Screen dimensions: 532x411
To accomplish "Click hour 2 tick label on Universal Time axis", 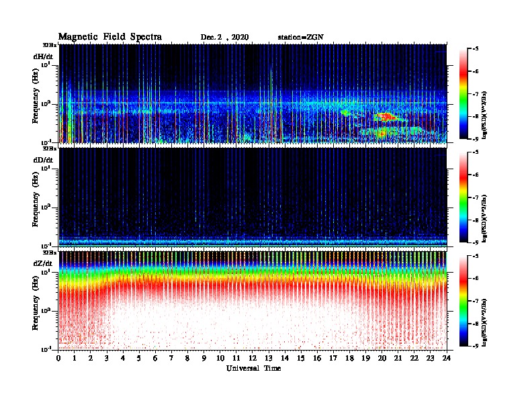I will point(91,358).
